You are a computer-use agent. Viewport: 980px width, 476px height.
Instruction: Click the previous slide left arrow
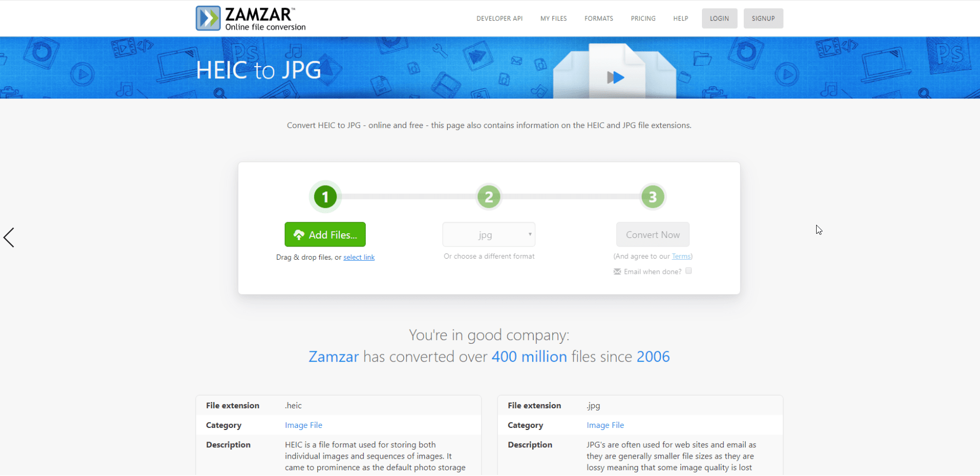point(9,237)
